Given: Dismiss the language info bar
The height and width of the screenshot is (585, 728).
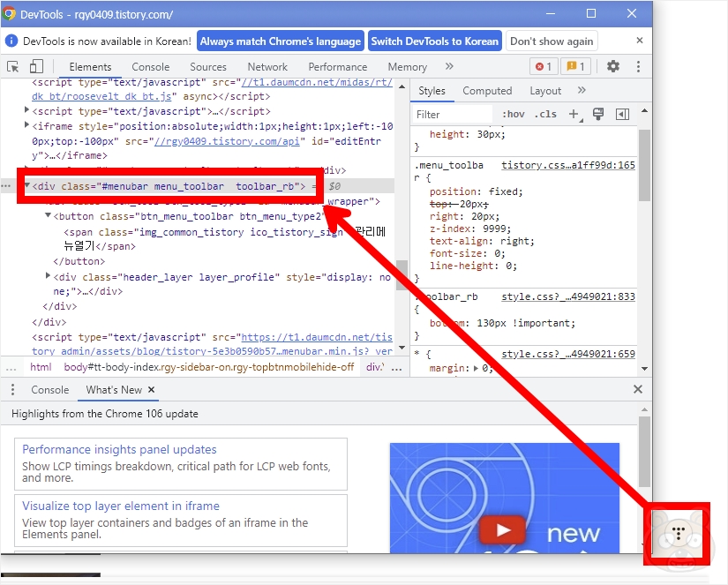Looking at the screenshot, I should pos(640,41).
